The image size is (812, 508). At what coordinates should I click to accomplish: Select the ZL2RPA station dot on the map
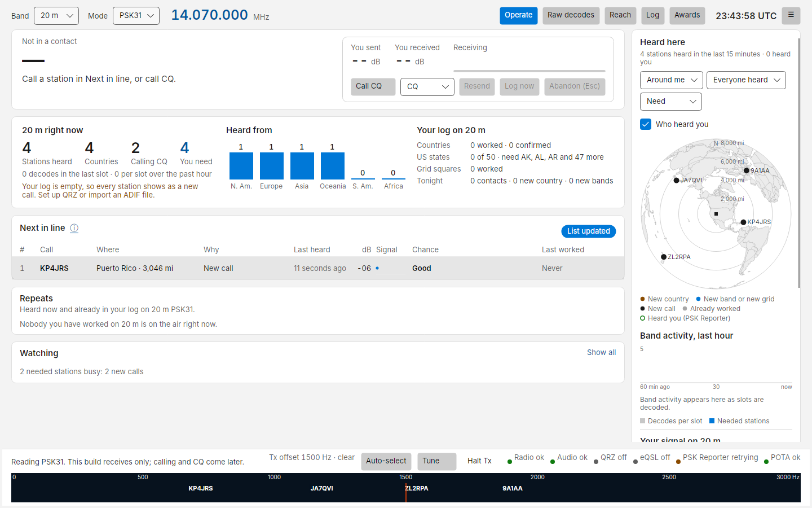coord(664,257)
